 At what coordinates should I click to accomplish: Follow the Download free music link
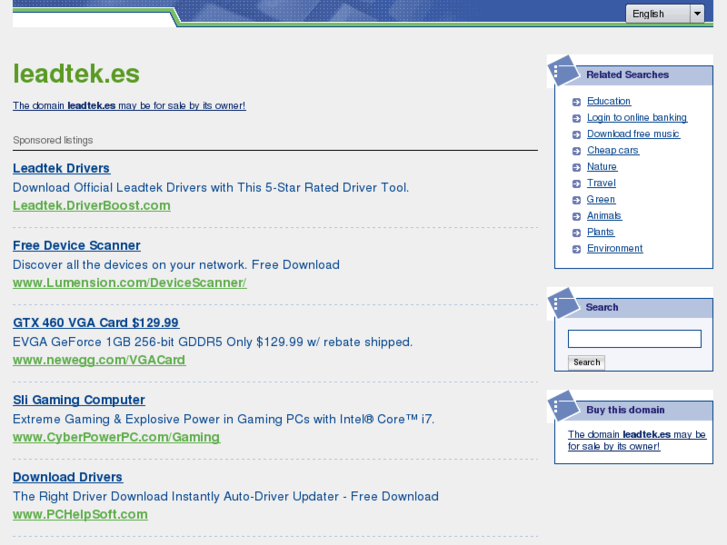pos(633,134)
